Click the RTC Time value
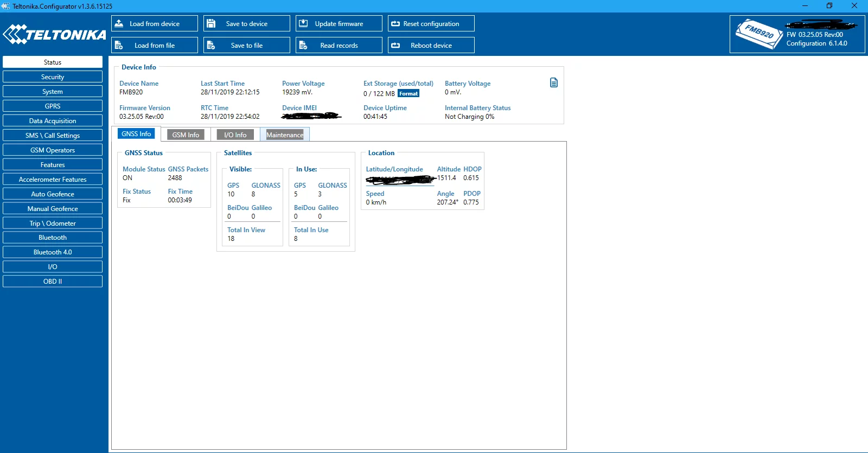 230,117
